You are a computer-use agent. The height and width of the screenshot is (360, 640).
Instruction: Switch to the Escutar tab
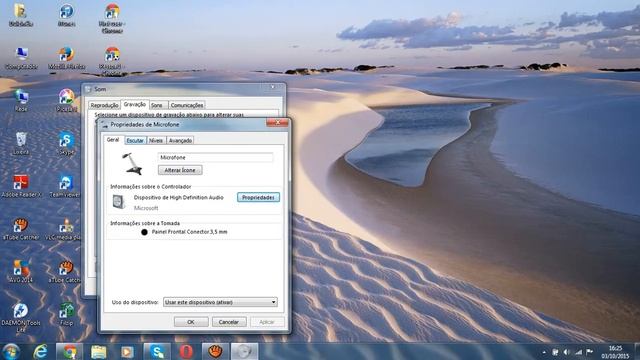[135, 140]
